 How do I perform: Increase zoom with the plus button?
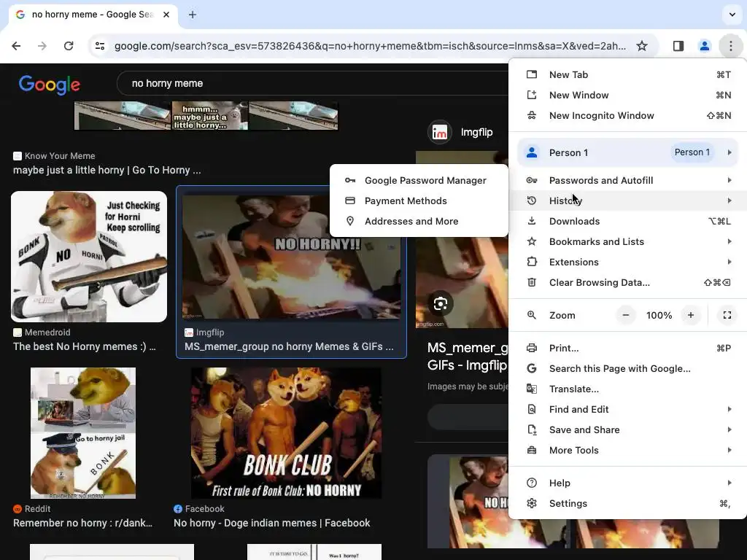coord(691,315)
